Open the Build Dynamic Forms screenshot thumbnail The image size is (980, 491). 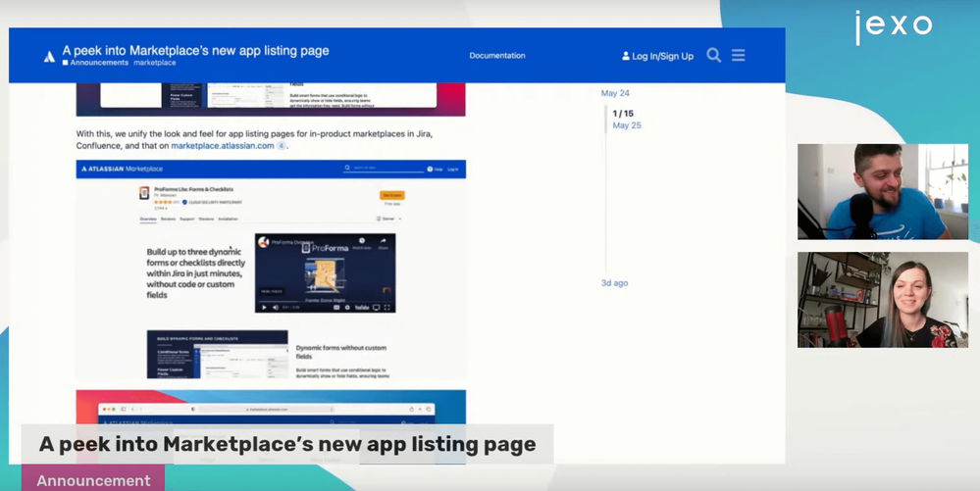point(217,354)
